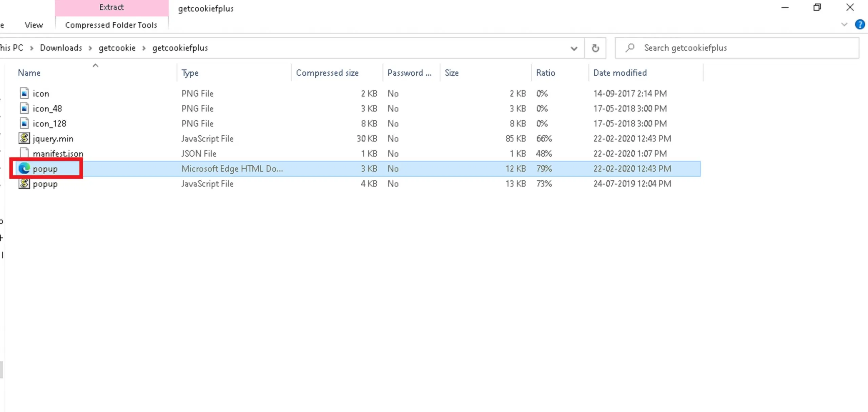Screen dimensions: 868x412
Task: Select the popup JavaScript file icon
Action: coord(24,183)
